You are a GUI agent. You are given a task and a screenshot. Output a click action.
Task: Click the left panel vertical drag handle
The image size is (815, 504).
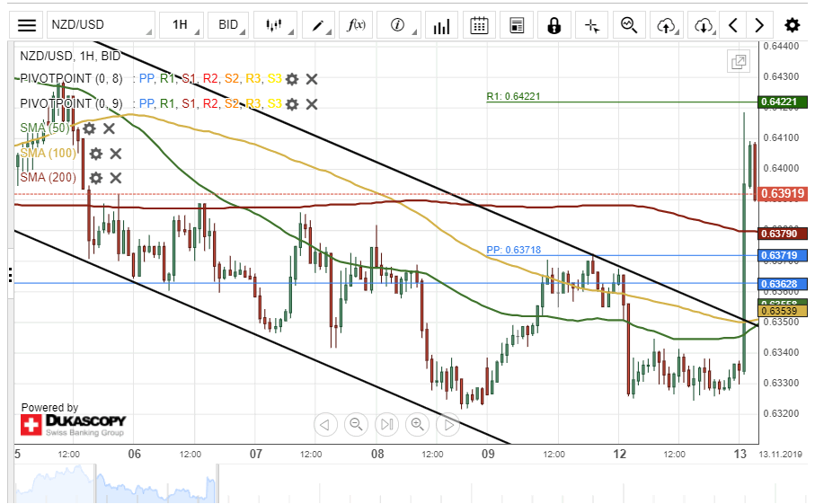click(11, 274)
